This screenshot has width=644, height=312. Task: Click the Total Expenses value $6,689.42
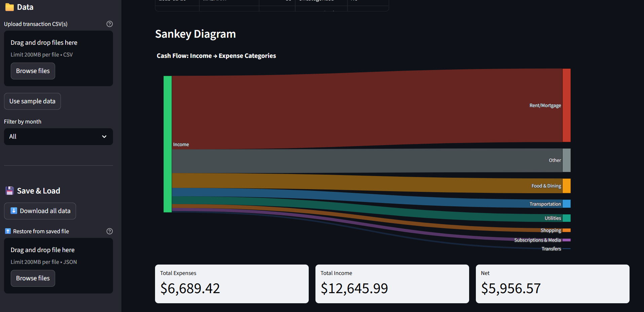click(190, 288)
